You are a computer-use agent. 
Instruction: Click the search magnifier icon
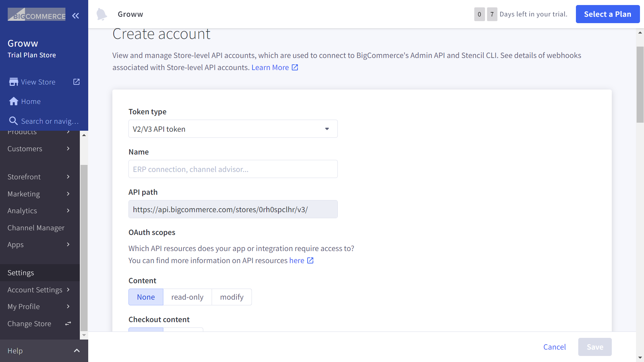point(13,121)
